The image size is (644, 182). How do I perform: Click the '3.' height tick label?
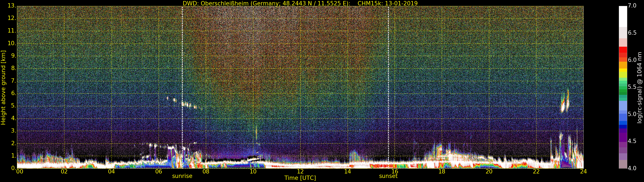pos(13,131)
